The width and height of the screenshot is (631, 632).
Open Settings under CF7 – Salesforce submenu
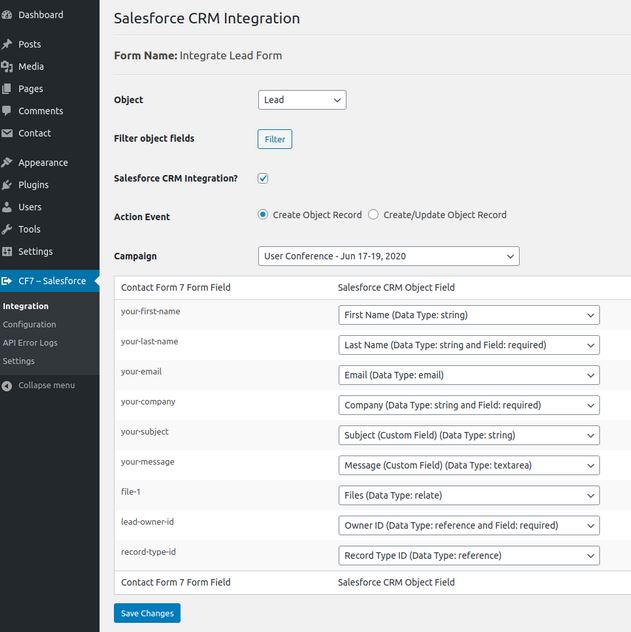coord(19,361)
